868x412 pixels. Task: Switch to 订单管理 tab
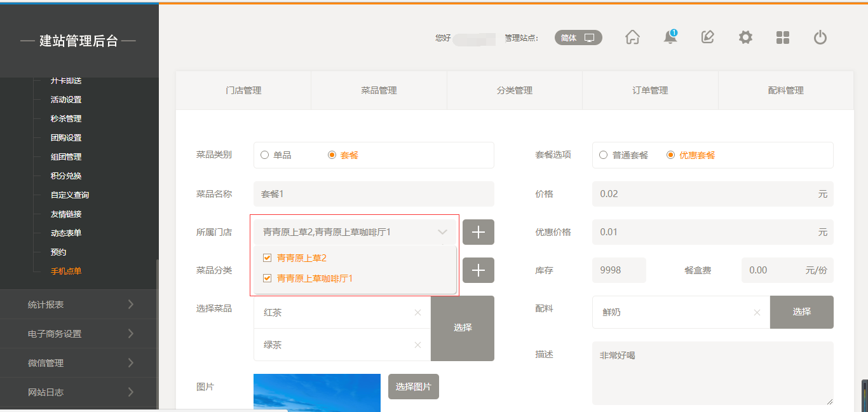(650, 90)
